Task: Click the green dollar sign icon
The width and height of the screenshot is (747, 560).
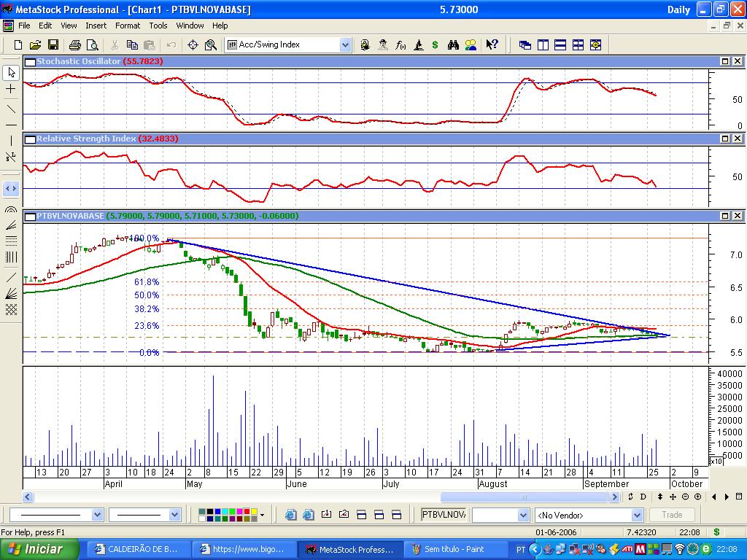Action: coord(435,44)
